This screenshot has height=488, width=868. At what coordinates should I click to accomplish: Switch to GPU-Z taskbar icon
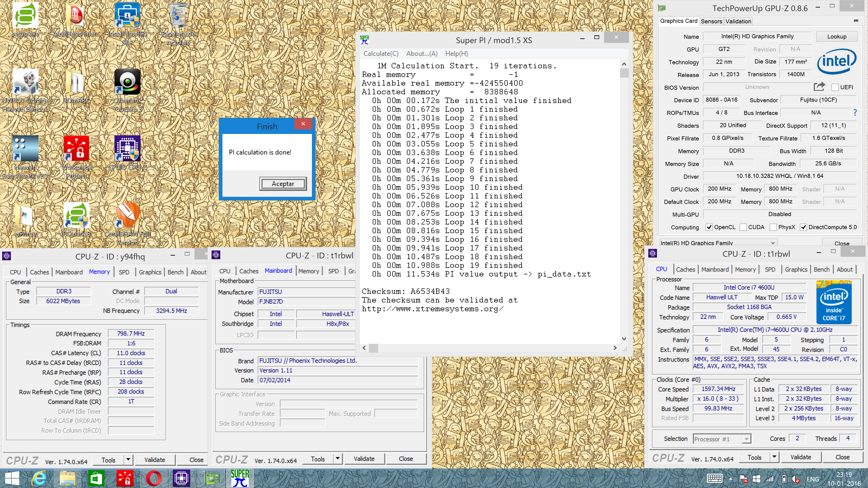pyautogui.click(x=212, y=478)
